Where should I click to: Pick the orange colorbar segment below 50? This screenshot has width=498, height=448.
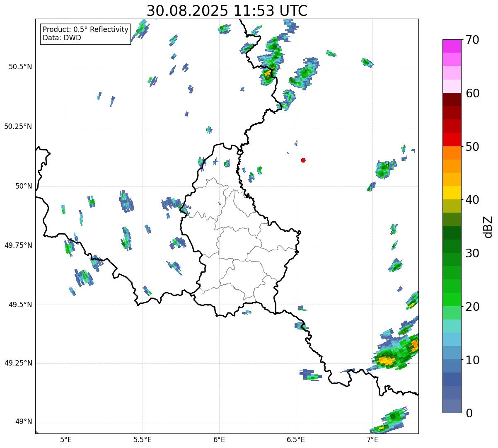tap(454, 153)
